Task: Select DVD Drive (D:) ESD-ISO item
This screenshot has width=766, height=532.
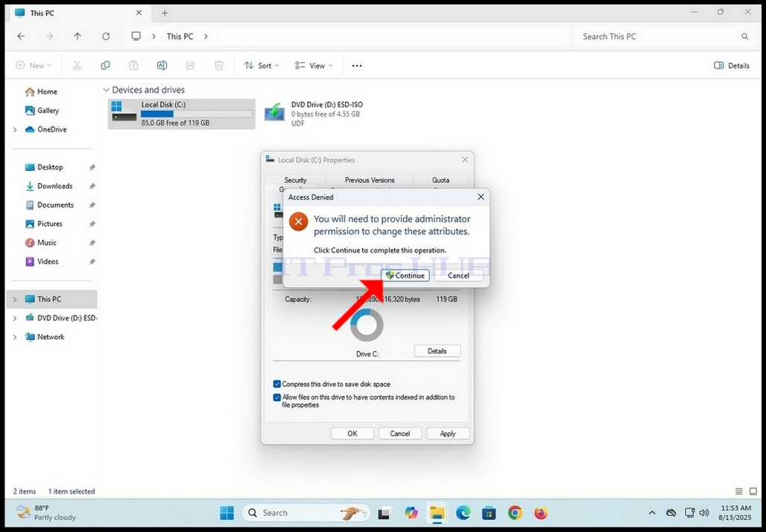Action: click(314, 114)
